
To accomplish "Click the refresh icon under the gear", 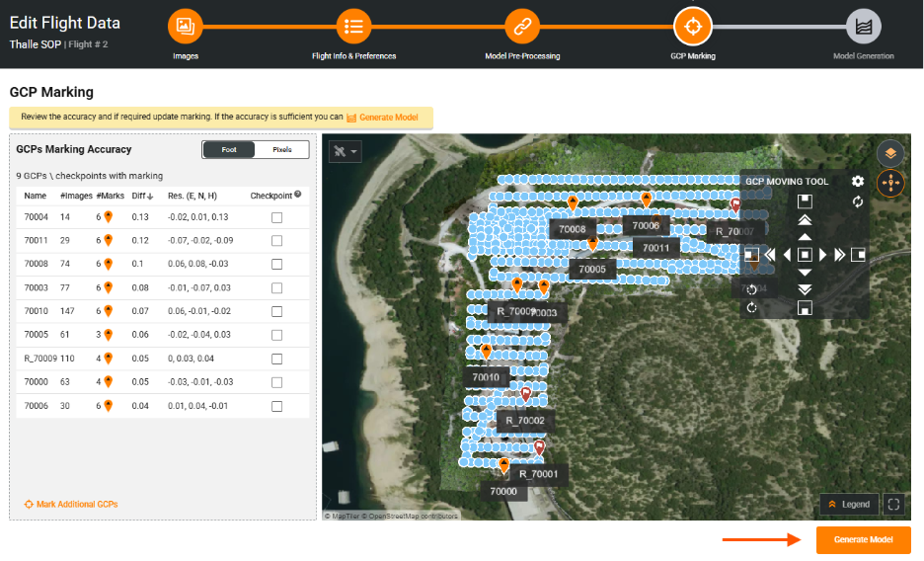I will [x=858, y=201].
